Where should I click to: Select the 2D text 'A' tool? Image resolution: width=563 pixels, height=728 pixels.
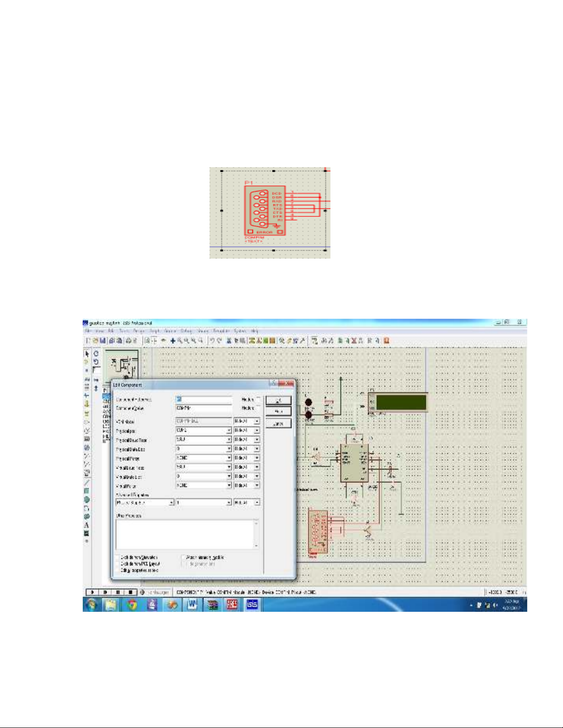coord(86,525)
